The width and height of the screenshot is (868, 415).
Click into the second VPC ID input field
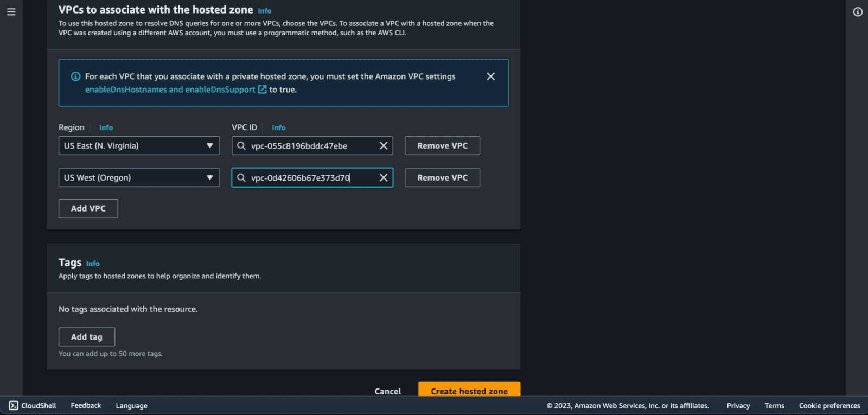coord(309,178)
